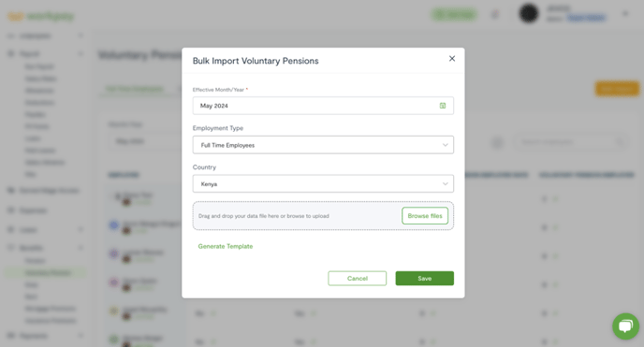The height and width of the screenshot is (347, 644).
Task: Open the Country dropdown showing Kenya
Action: (323, 184)
